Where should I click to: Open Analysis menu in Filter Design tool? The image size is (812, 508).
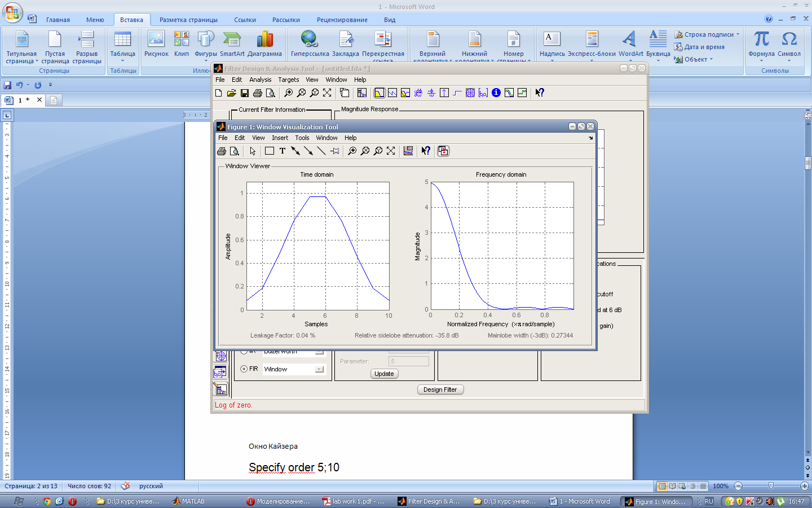click(x=260, y=80)
